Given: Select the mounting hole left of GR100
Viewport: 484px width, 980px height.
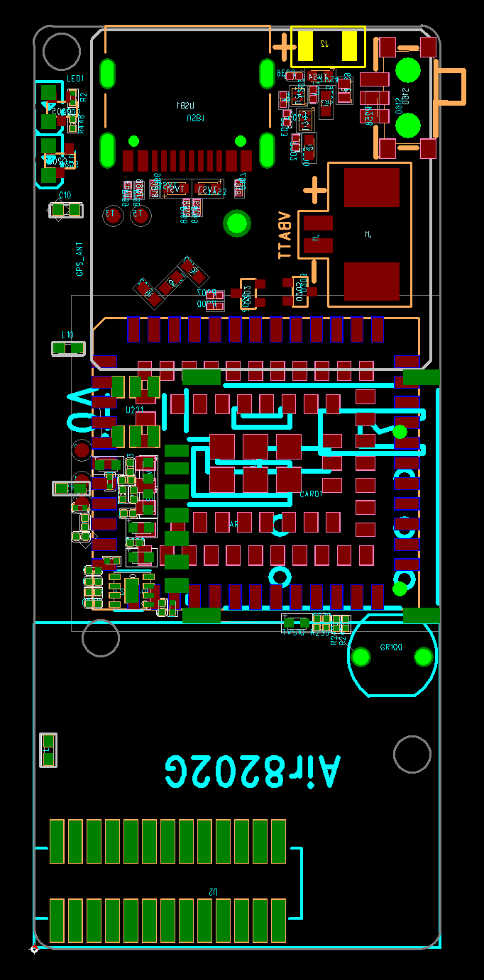Looking at the screenshot, I should (101, 637).
